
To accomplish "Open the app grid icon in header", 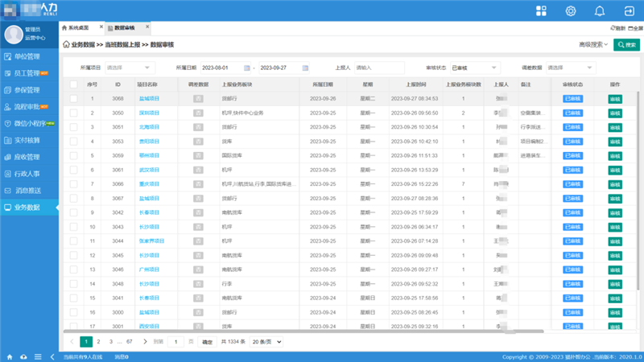I will click(x=542, y=10).
